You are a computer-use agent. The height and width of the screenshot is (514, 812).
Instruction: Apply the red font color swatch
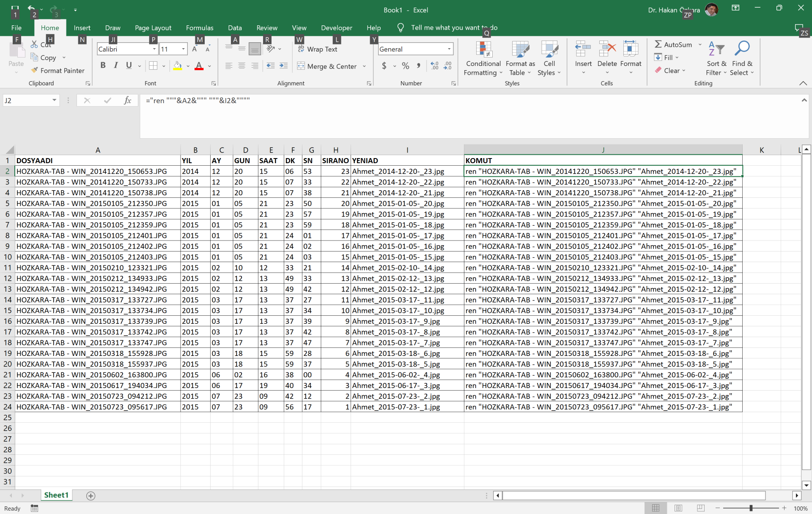pos(199,66)
